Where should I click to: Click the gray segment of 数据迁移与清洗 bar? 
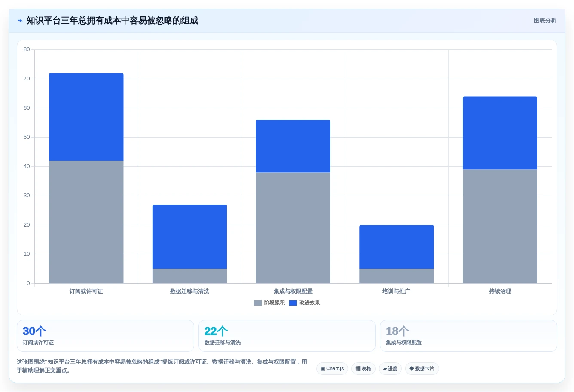tap(189, 276)
